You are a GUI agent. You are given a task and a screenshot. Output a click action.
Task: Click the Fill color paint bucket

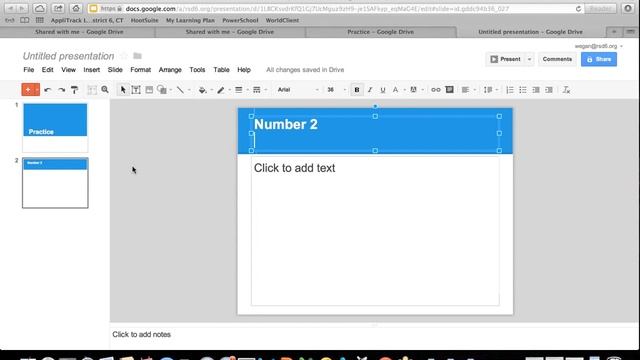click(x=202, y=90)
